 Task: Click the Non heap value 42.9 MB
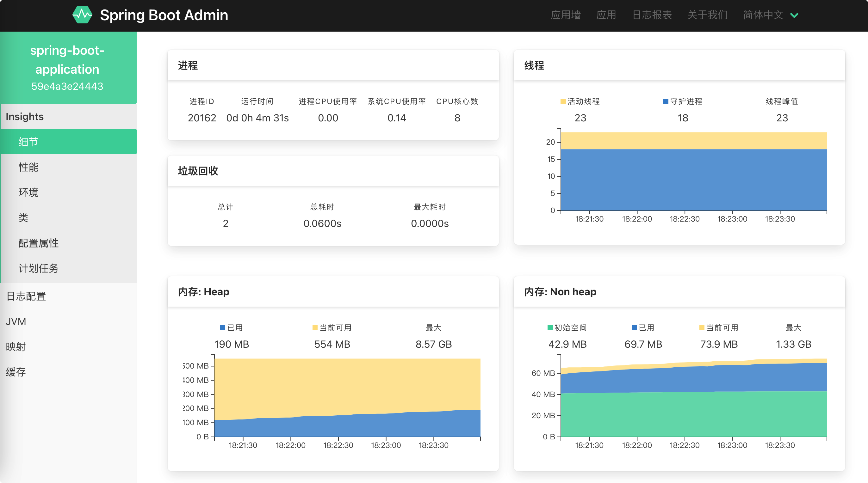(x=568, y=344)
